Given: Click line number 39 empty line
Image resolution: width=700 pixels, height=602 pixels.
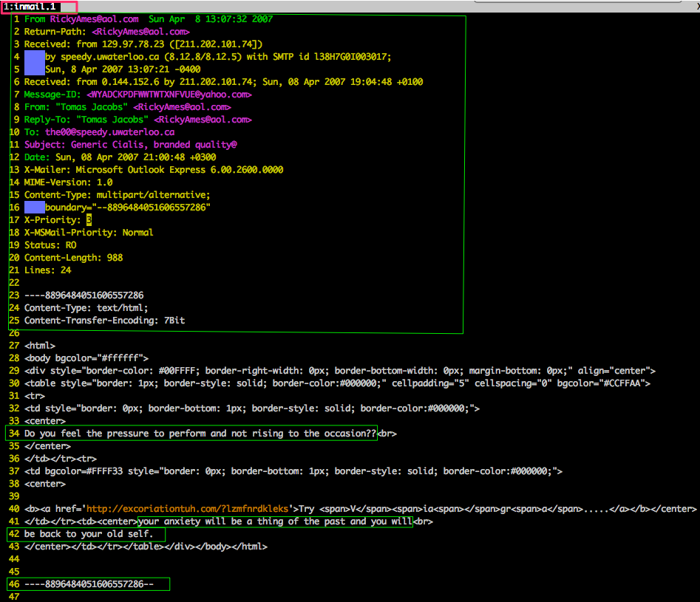Looking at the screenshot, I should coord(14,496).
